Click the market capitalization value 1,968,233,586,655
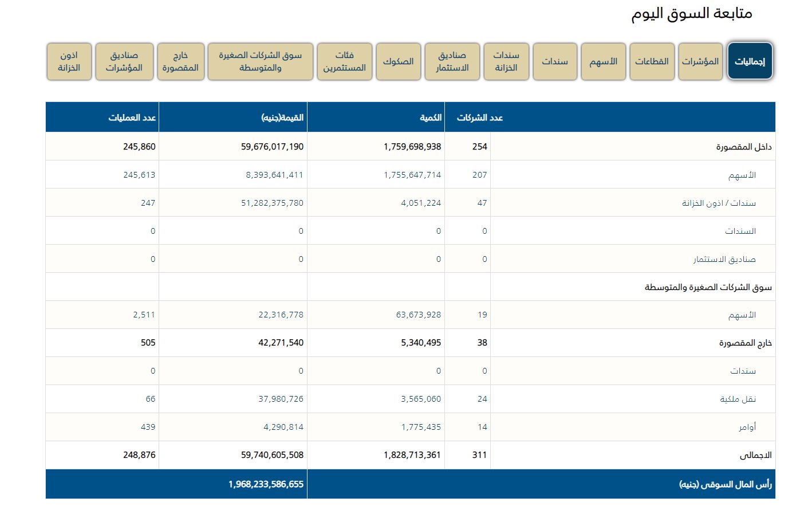The height and width of the screenshot is (510, 812). pyautogui.click(x=266, y=484)
